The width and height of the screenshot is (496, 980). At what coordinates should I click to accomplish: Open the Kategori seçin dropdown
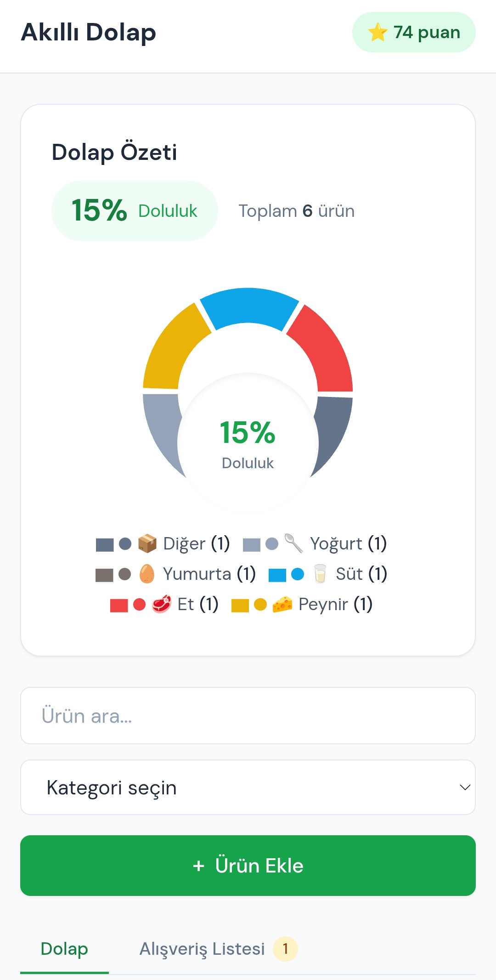248,787
